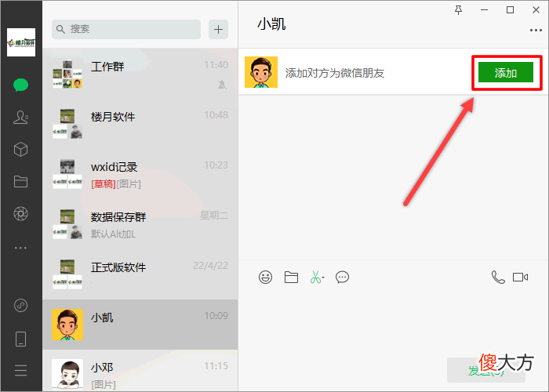549x392 pixels.
Task: Close the WeChat window
Action: click(536, 9)
